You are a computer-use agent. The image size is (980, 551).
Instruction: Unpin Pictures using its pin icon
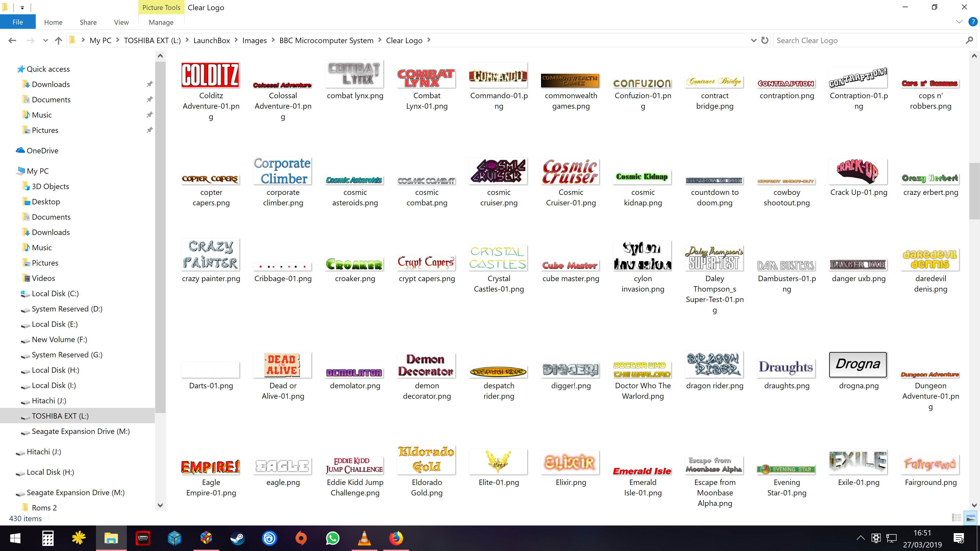click(150, 130)
